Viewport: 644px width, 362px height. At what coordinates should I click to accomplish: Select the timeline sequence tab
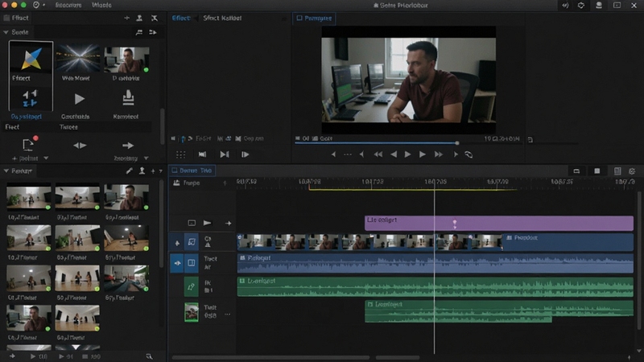tap(192, 171)
